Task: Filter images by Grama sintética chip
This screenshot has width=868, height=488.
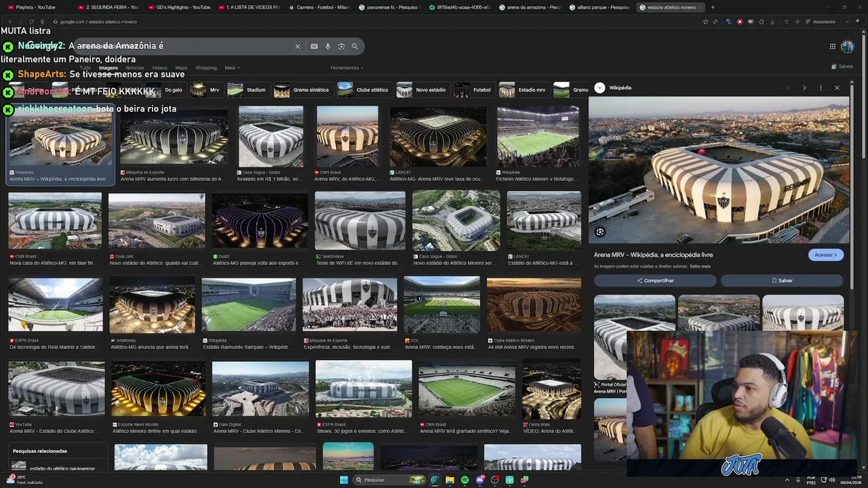Action: (302, 89)
